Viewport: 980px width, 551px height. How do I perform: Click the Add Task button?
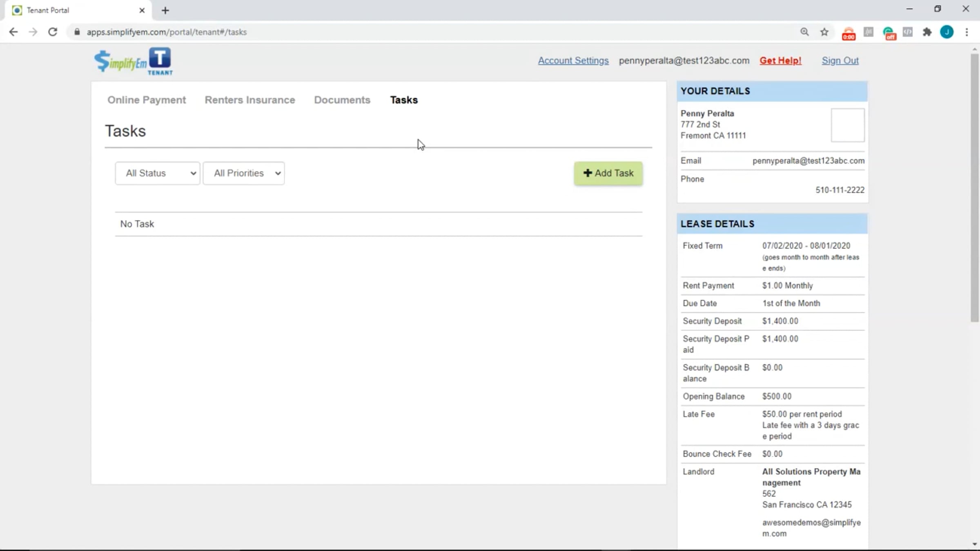[x=608, y=173]
